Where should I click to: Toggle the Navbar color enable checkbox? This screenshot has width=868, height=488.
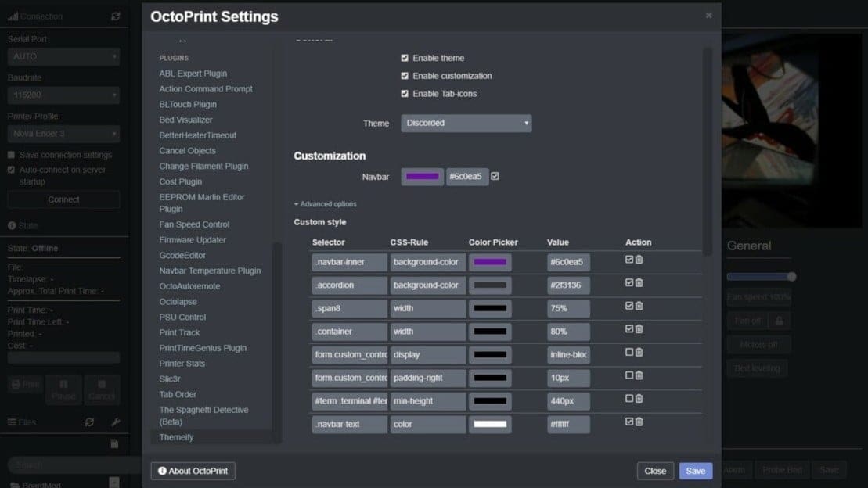coord(495,176)
